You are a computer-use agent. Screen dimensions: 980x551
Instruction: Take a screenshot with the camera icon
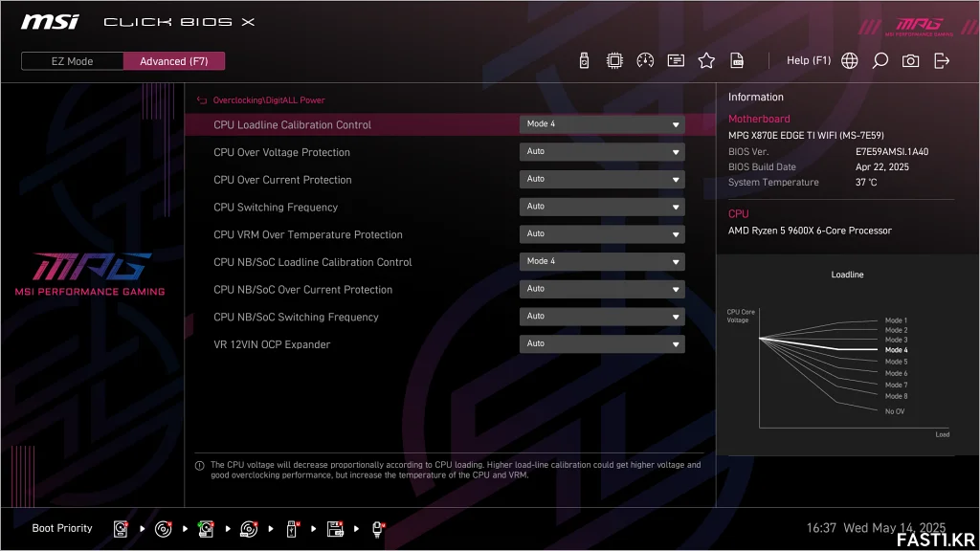pyautogui.click(x=911, y=60)
